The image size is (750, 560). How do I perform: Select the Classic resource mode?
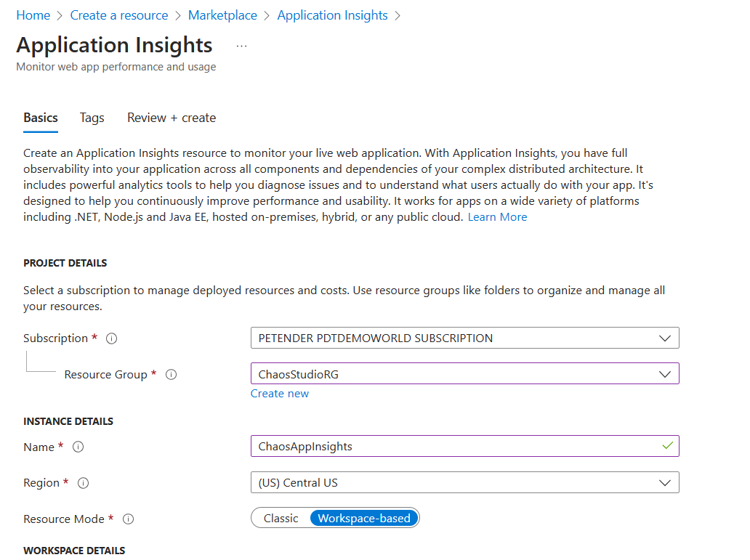click(281, 518)
